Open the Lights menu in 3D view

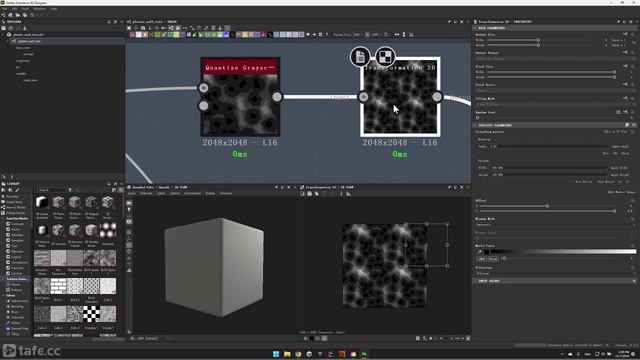161,193
